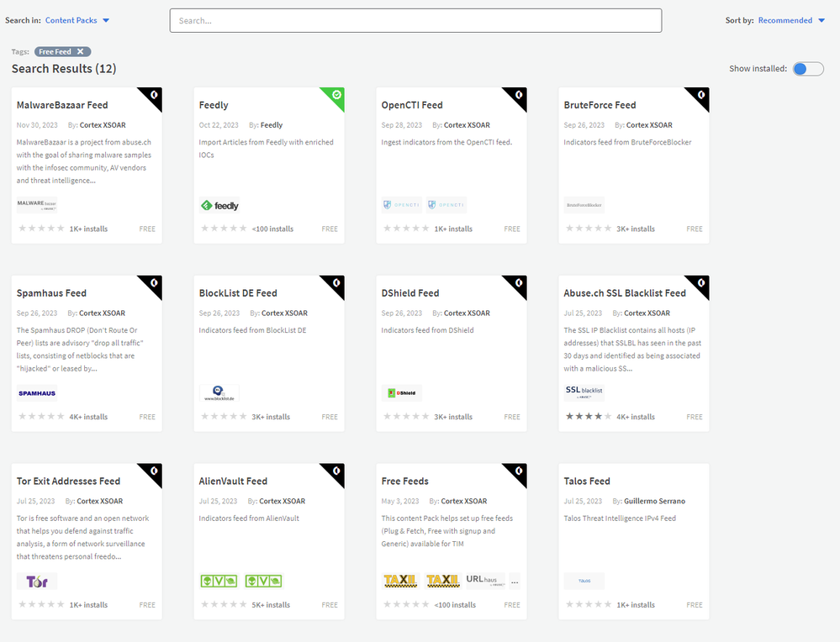Open the Abuse.ch SSL Blacklist Feed title
The height and width of the screenshot is (642, 840).
coord(625,293)
